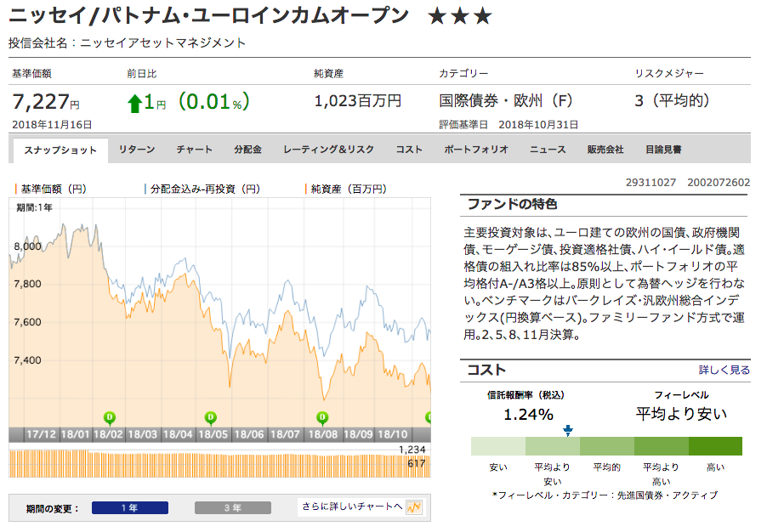This screenshot has width=767, height=532.
Task: Select the 分配金 tab
Action: (247, 150)
